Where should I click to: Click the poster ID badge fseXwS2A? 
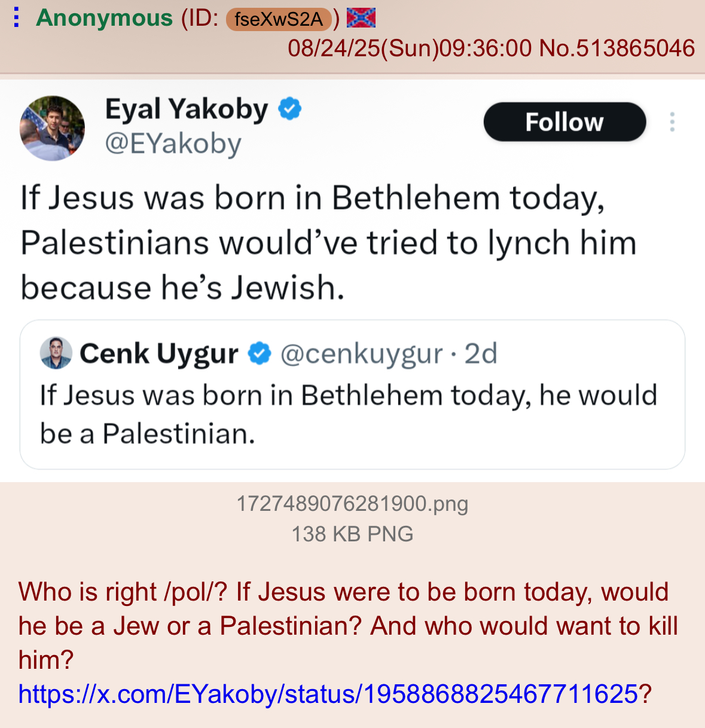[x=279, y=19]
